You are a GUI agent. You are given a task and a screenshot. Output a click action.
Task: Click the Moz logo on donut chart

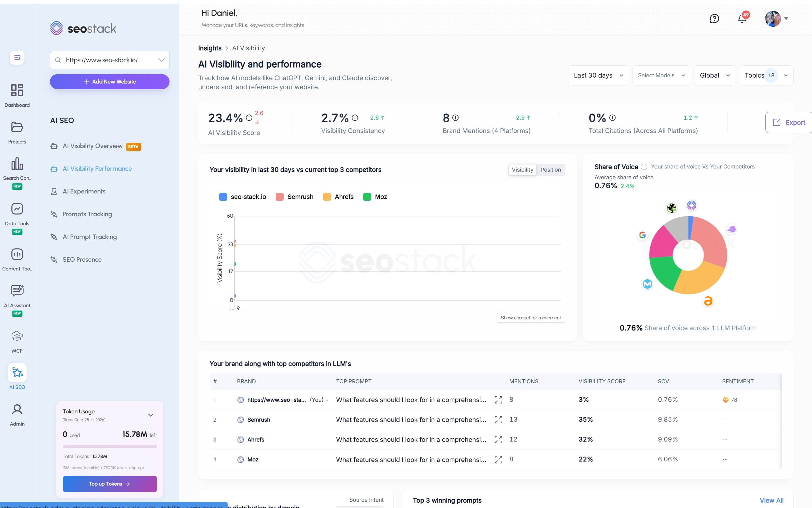647,284
